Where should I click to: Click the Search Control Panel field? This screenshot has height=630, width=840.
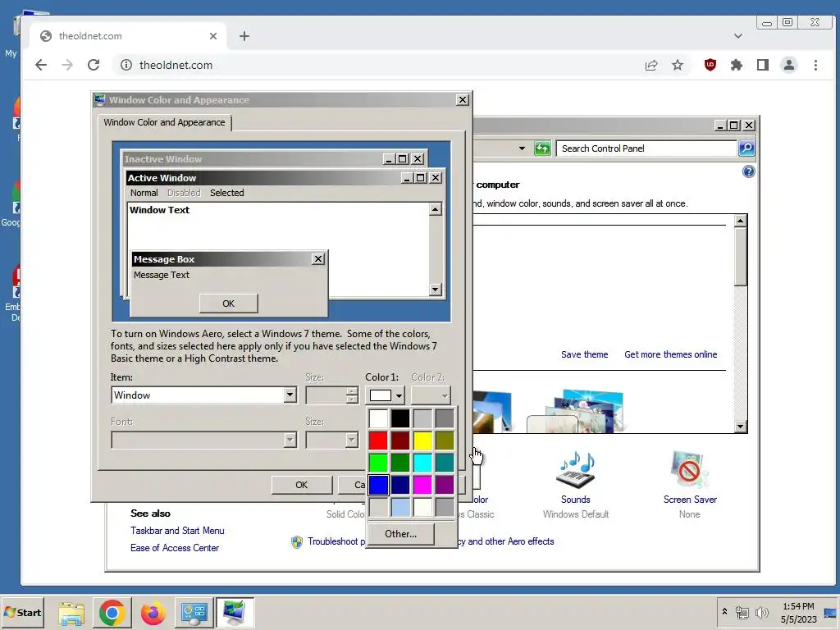[646, 148]
